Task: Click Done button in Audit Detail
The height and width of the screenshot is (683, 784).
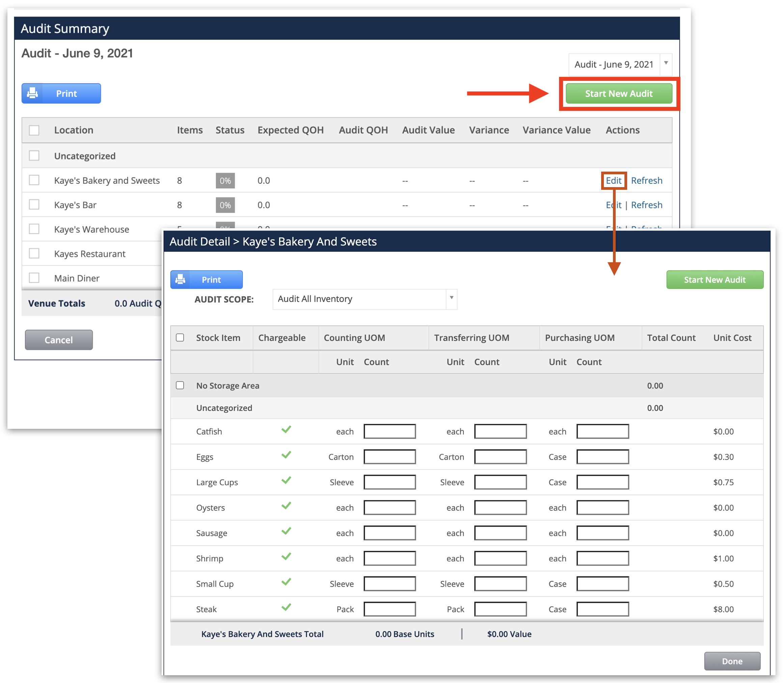Action: point(732,661)
